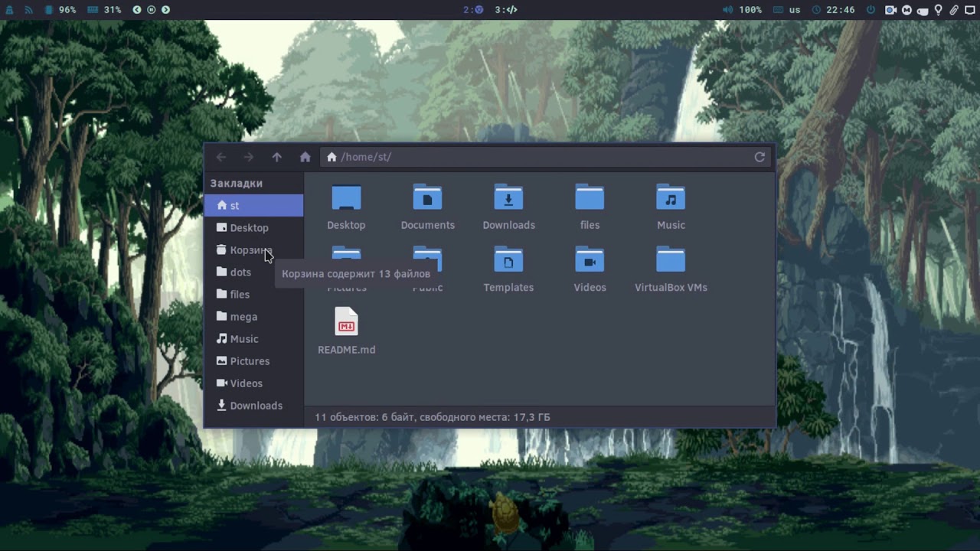The width and height of the screenshot is (980, 551).
Task: Open the Documents folder
Action: click(427, 198)
